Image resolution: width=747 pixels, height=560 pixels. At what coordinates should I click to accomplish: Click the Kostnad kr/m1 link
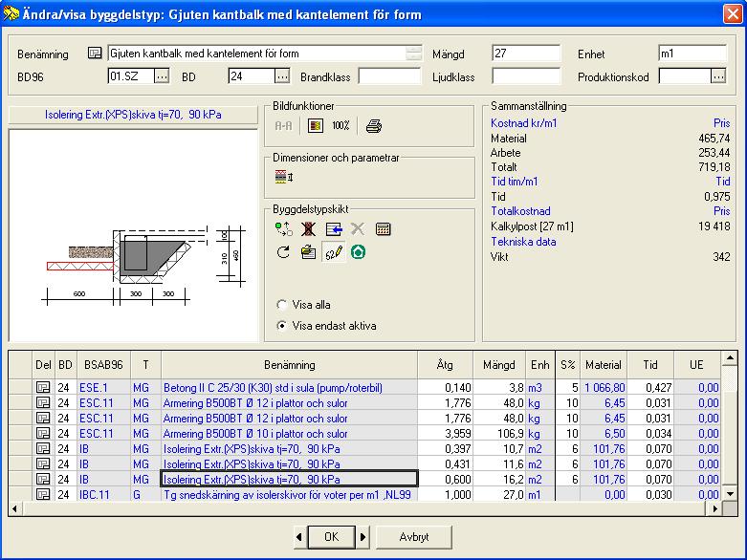[x=523, y=123]
